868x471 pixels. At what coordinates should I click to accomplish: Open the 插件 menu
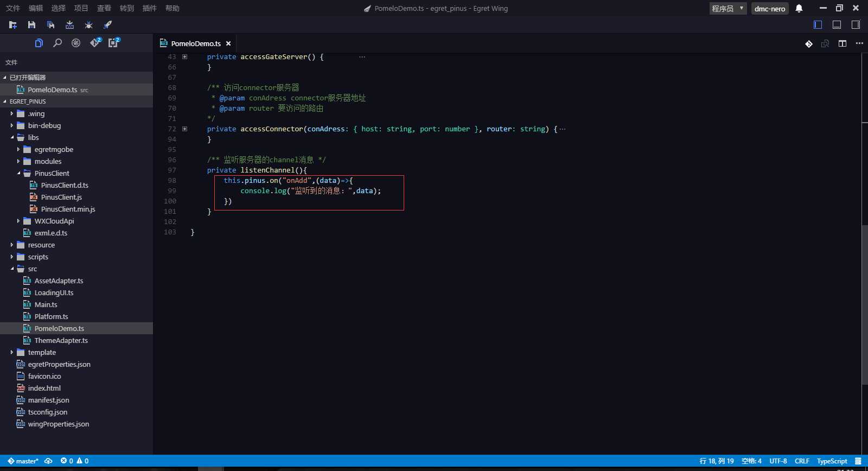(x=149, y=8)
